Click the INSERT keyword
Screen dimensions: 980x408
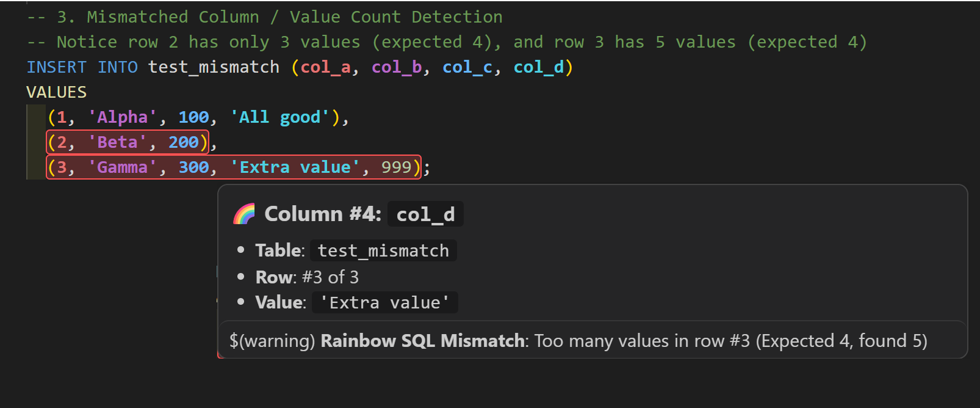click(56, 67)
